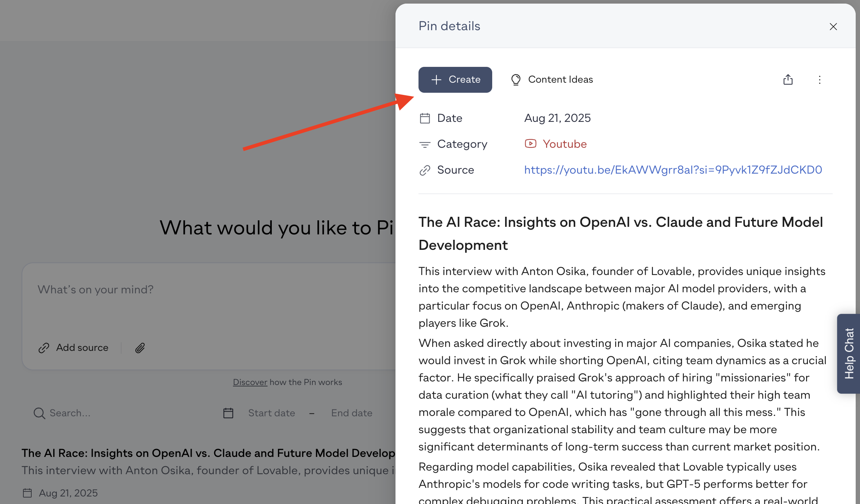Screen dimensions: 860x504
Task: Click the calendar icon before Start date
Action: (x=228, y=413)
